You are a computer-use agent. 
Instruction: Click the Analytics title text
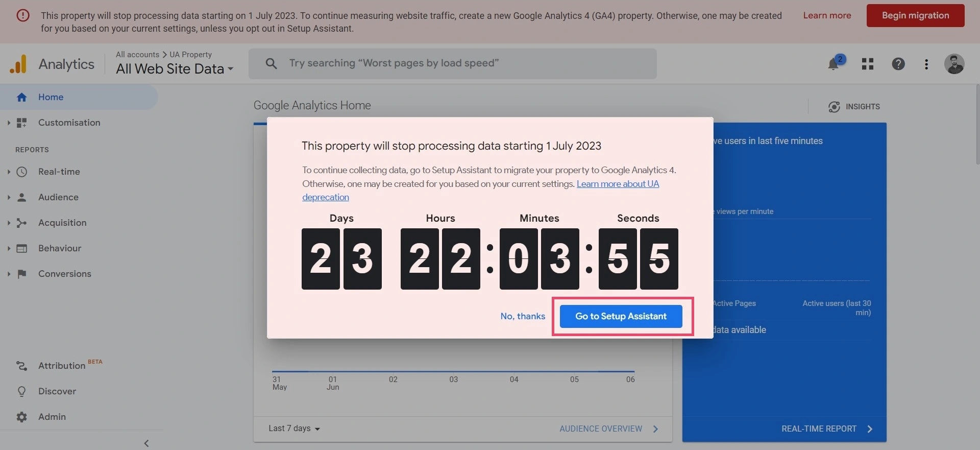click(x=66, y=64)
